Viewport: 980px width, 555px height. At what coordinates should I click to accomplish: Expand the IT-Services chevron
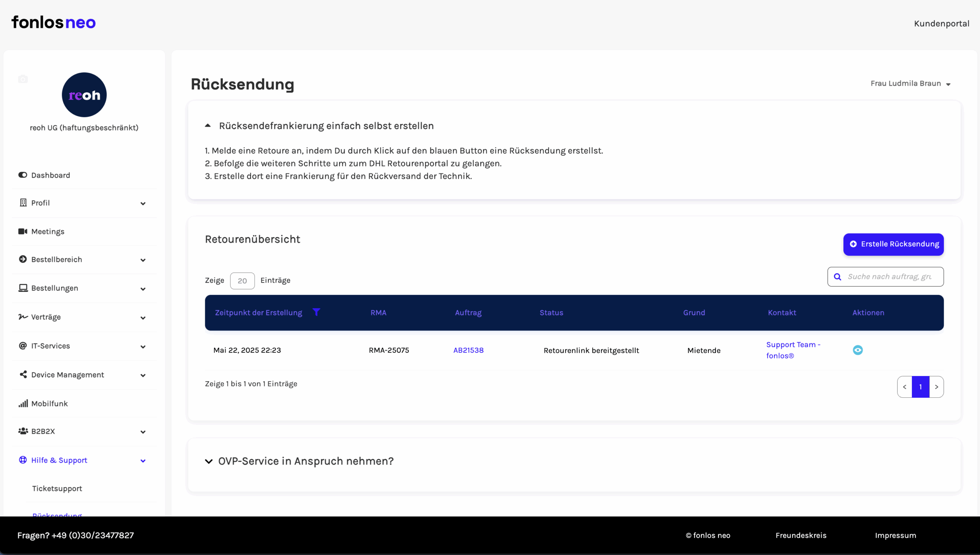(x=143, y=347)
